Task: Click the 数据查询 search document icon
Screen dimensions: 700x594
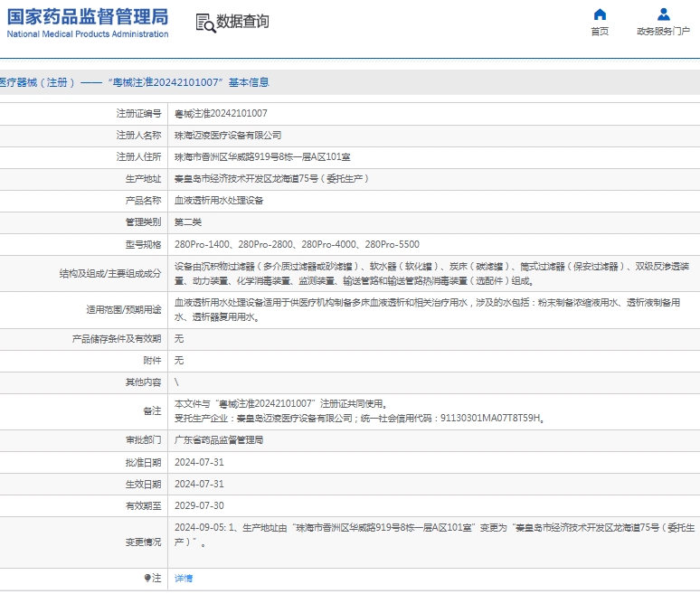Action: pos(206,23)
